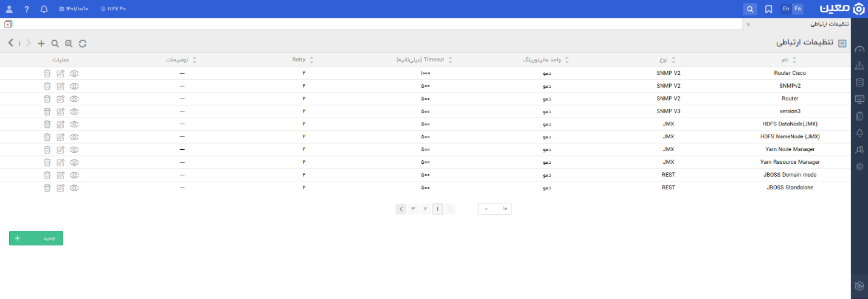This screenshot has width=868, height=299.
Task: Go to page 1 in pagination
Action: pos(437,209)
